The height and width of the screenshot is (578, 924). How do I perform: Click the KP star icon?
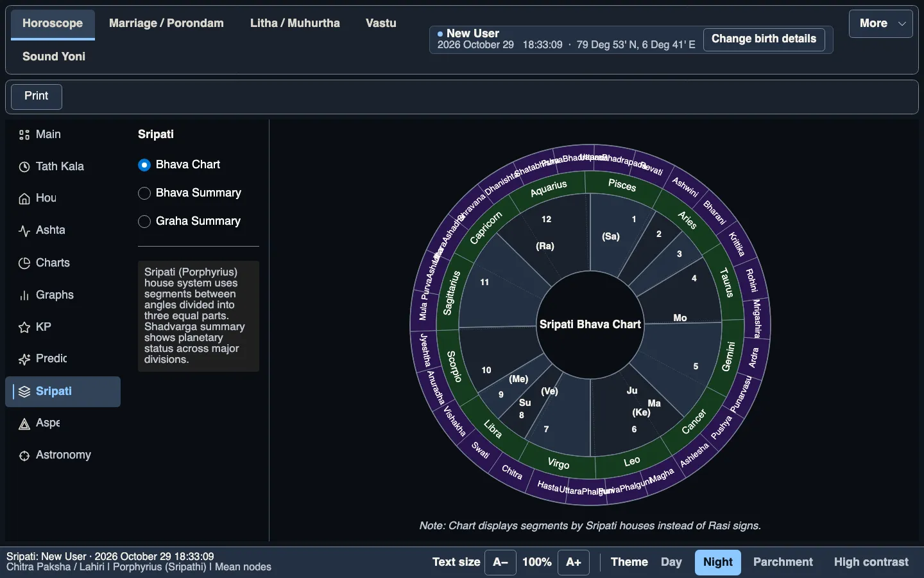(x=24, y=328)
